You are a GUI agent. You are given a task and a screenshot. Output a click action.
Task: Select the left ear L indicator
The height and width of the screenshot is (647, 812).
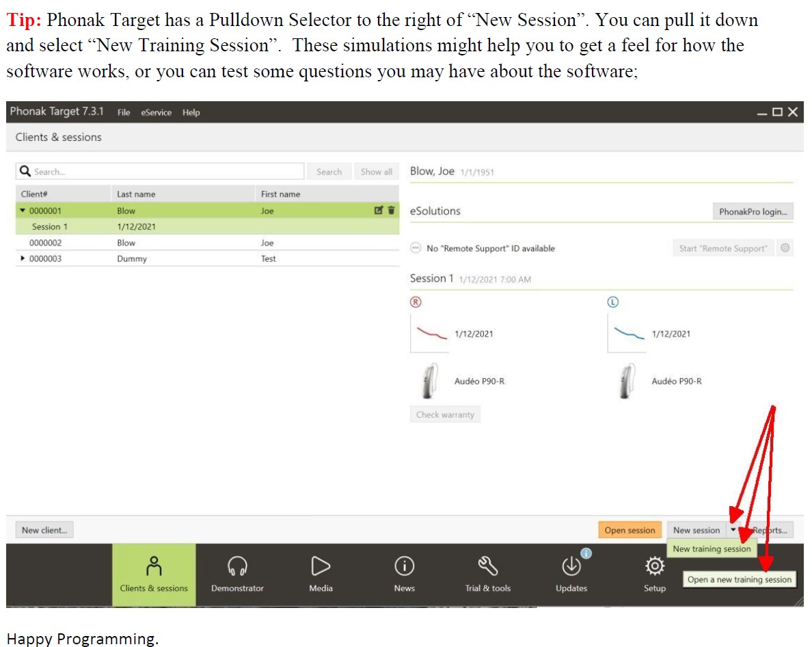[x=612, y=302]
